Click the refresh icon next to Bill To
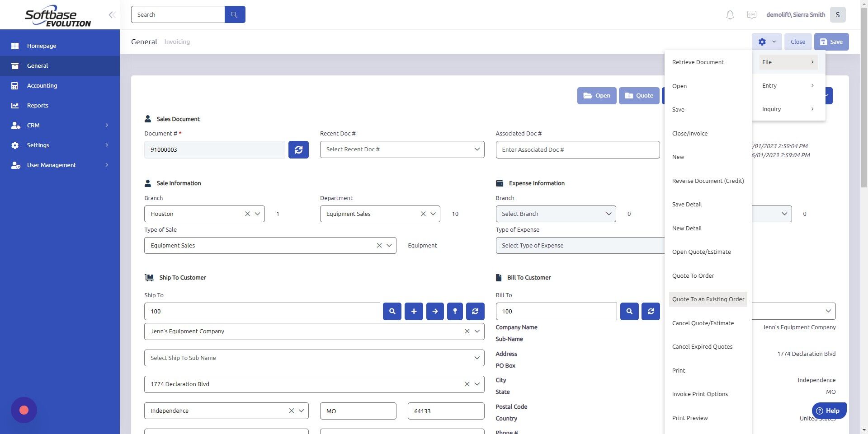 tap(651, 311)
